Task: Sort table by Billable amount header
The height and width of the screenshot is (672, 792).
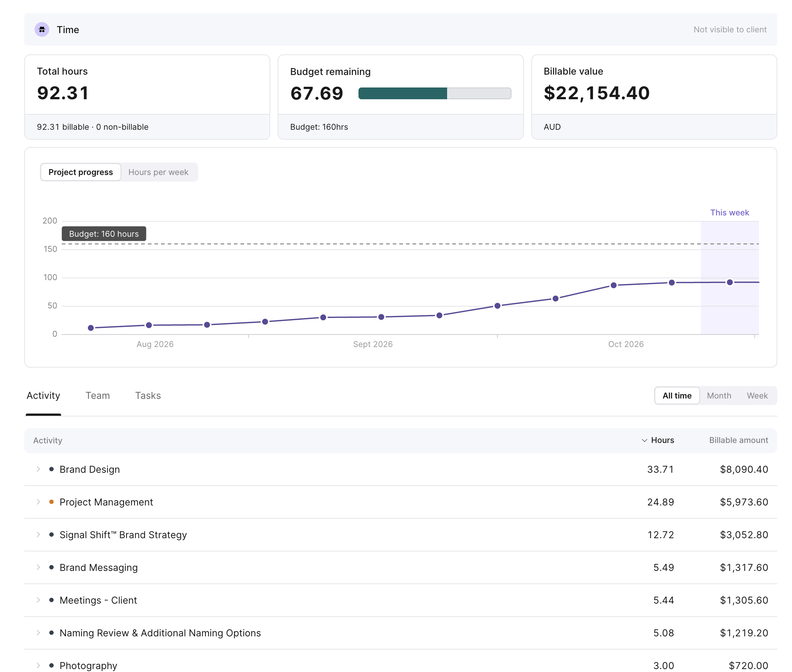Action: 738,440
